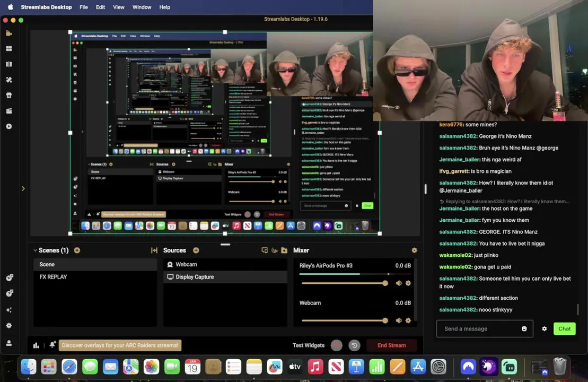The image size is (588, 382).
Task: Open Mixer advanced audio settings gear
Action: pyautogui.click(x=414, y=250)
